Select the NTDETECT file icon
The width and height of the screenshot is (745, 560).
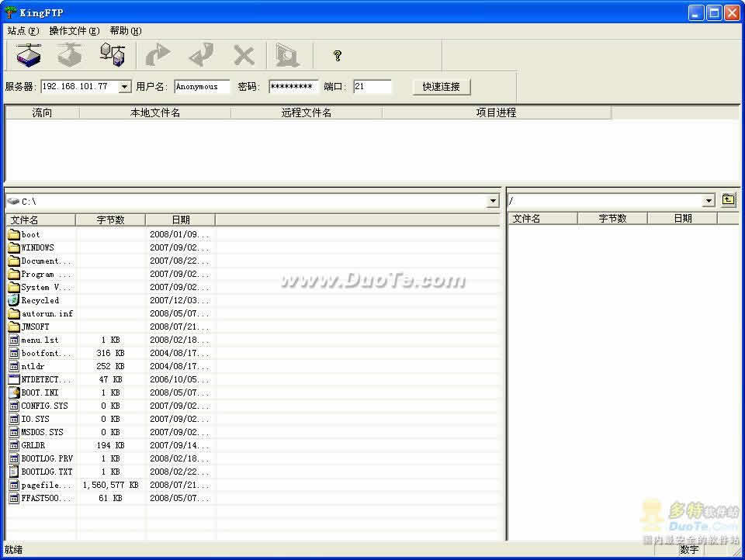point(14,379)
